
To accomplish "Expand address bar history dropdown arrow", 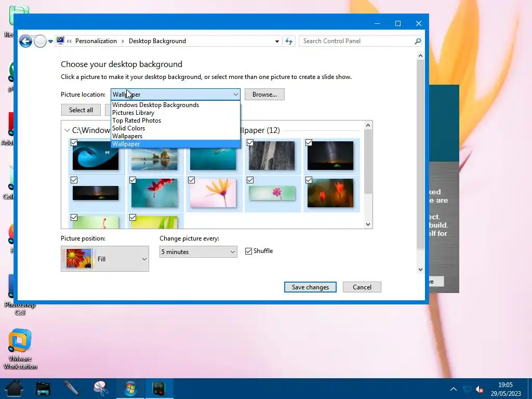I will point(277,42).
